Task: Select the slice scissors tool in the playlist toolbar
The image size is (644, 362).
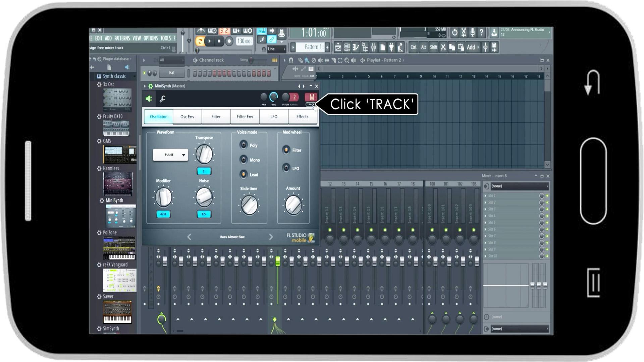Action: [333, 60]
